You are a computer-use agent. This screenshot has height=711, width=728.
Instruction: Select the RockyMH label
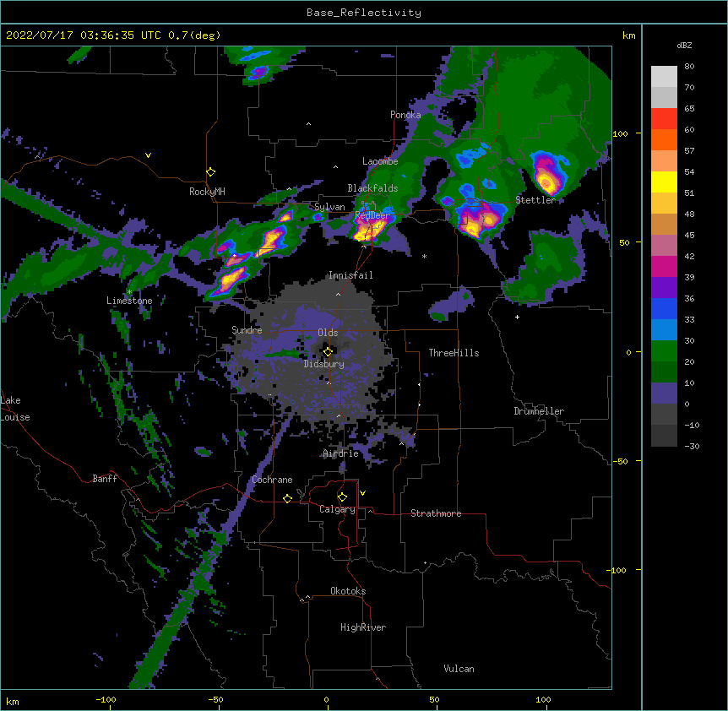(x=207, y=192)
